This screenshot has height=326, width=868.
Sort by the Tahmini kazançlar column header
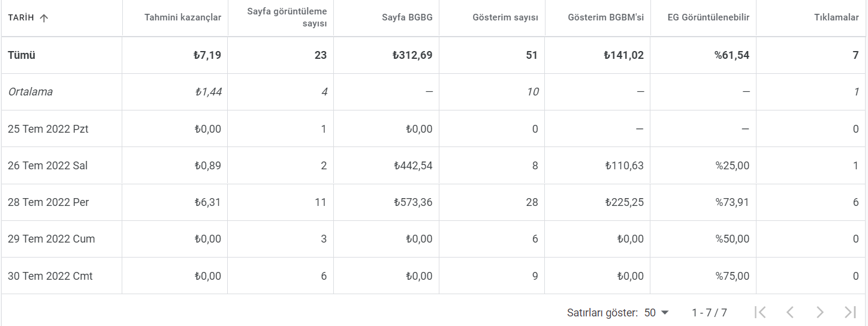pos(183,18)
